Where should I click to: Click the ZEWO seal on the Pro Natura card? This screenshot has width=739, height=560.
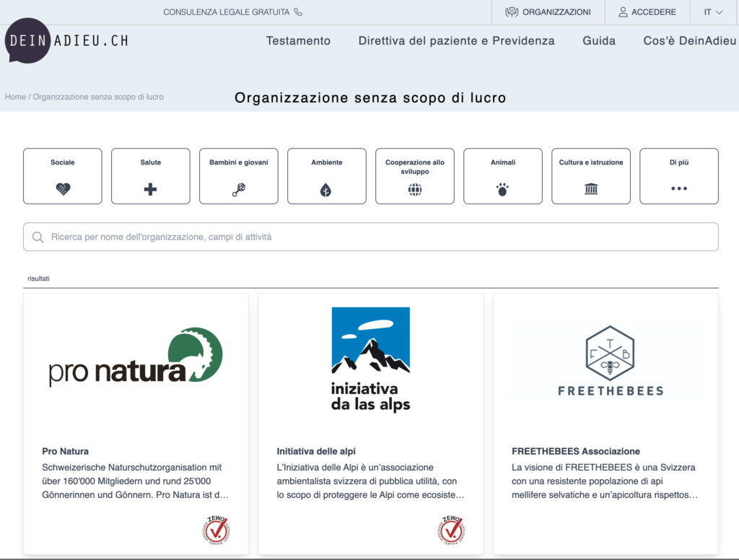click(214, 530)
